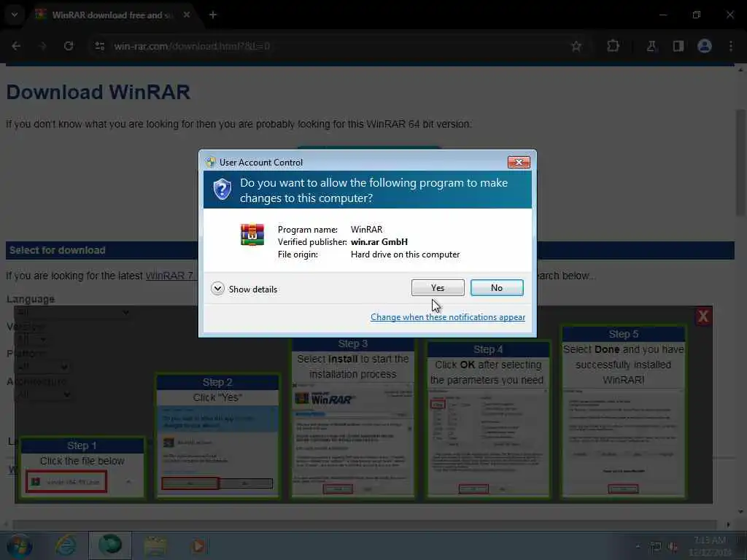Viewport: 747px width, 560px height.
Task: Close the User Account Control dialog
Action: [519, 163]
